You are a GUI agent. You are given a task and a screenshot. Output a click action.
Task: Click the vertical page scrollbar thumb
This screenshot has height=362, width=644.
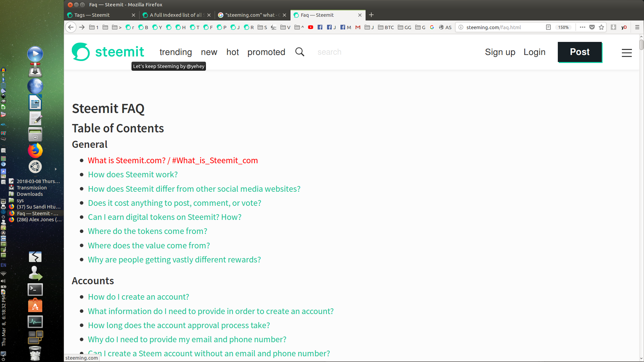[x=641, y=45]
